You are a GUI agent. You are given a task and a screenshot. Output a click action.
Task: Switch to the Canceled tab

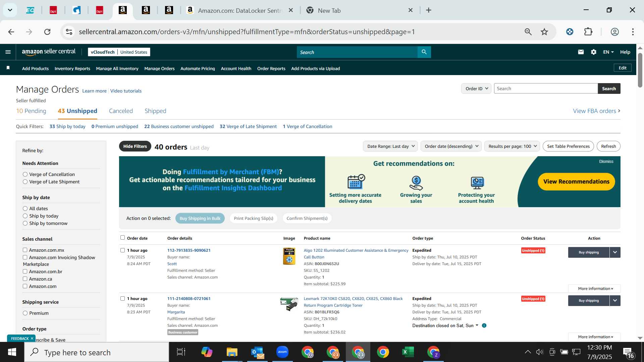pos(121,111)
